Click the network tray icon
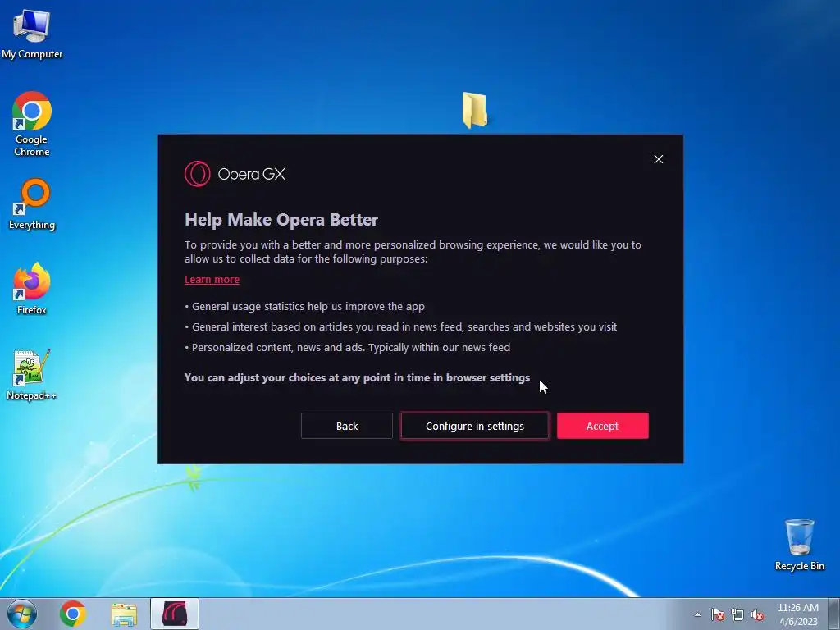 tap(737, 614)
